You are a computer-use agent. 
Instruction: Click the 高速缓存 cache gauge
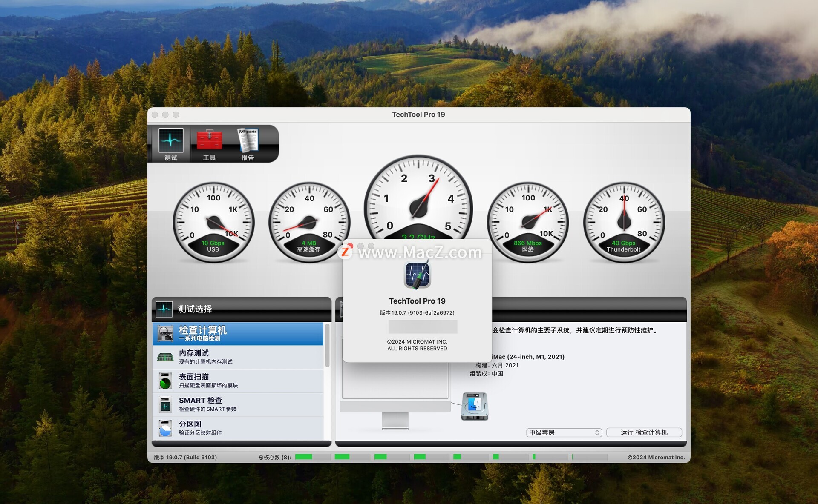[309, 222]
